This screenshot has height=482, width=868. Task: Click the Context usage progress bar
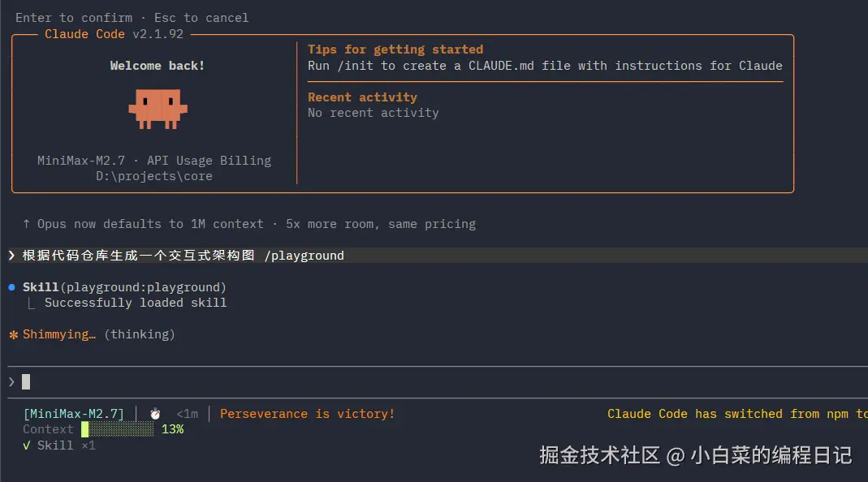pyautogui.click(x=118, y=429)
